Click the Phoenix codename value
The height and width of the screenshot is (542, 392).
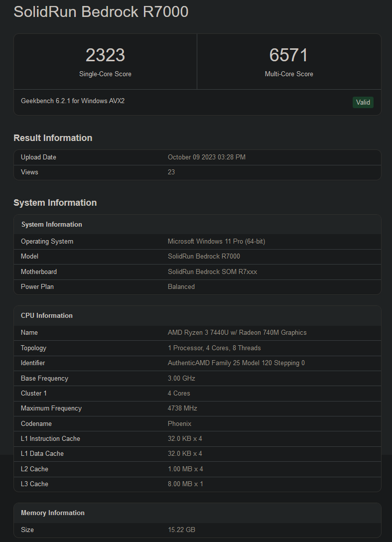coord(179,423)
